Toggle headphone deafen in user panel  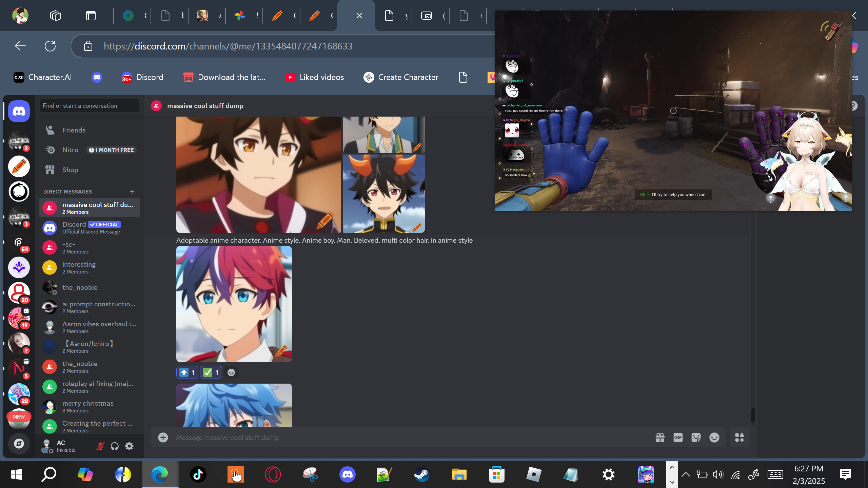tap(115, 446)
